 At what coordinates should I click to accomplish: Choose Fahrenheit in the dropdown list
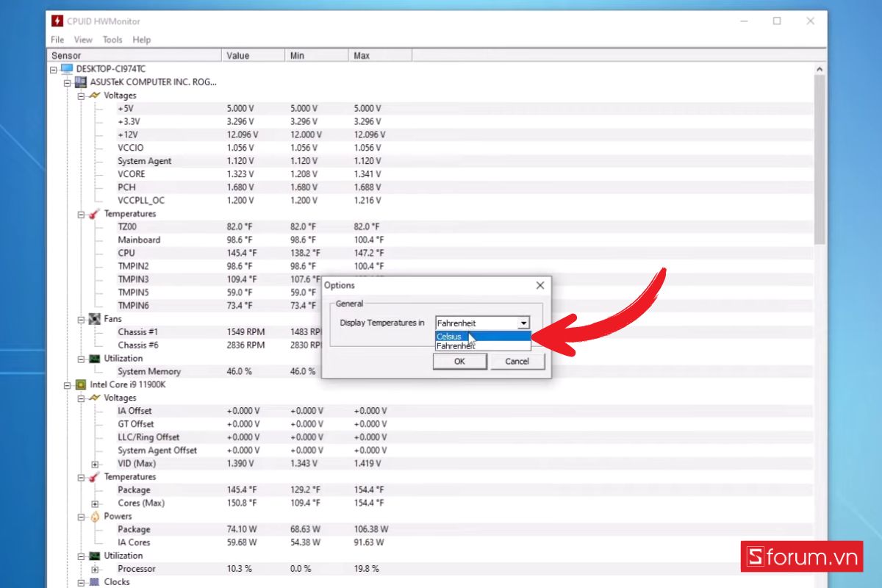pos(482,345)
